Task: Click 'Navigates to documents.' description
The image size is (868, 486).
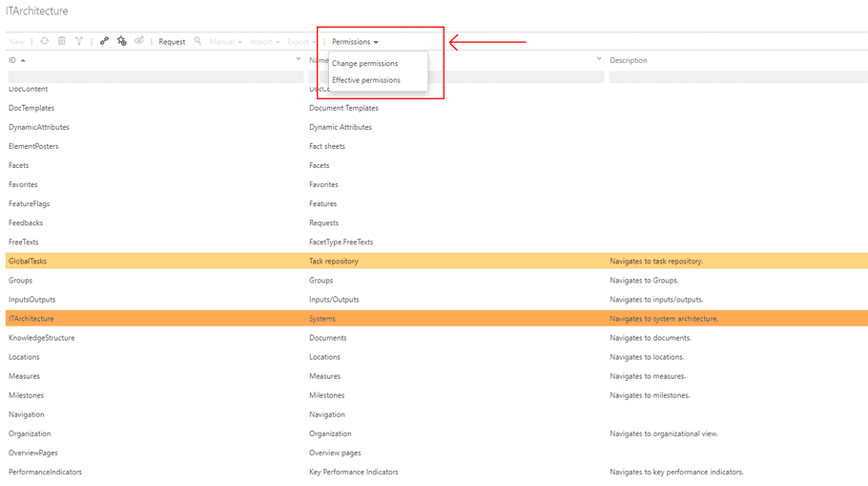Action: pyautogui.click(x=651, y=338)
